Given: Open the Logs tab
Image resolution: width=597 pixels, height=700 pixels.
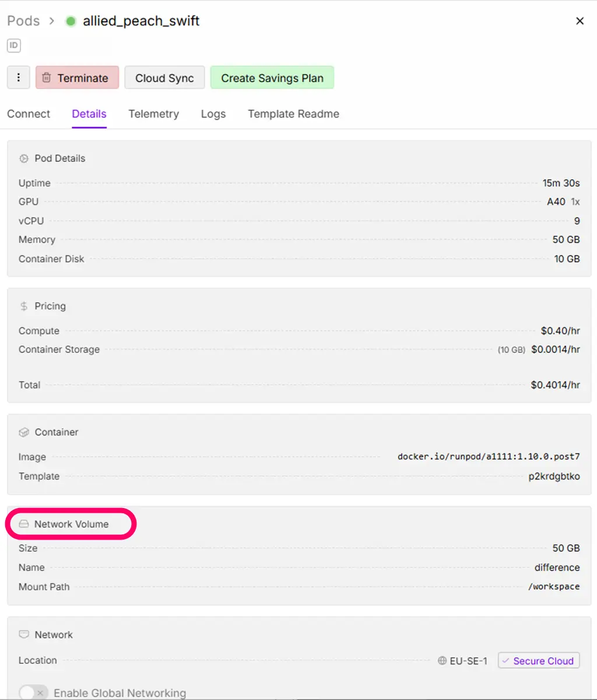Looking at the screenshot, I should point(213,114).
